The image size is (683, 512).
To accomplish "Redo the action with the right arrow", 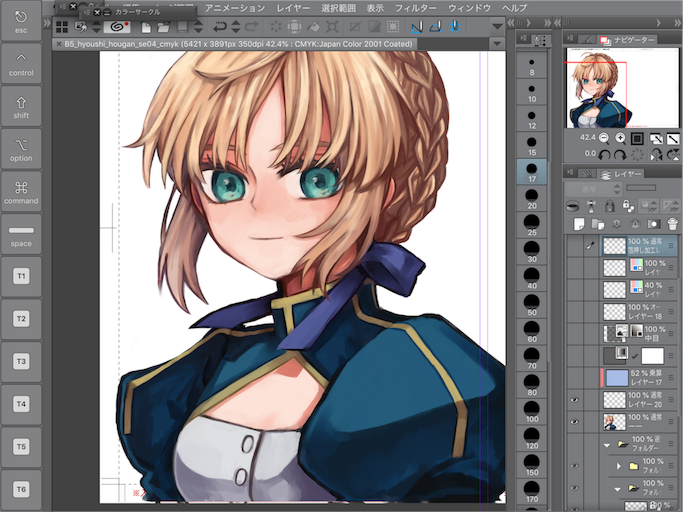I will click(x=252, y=27).
